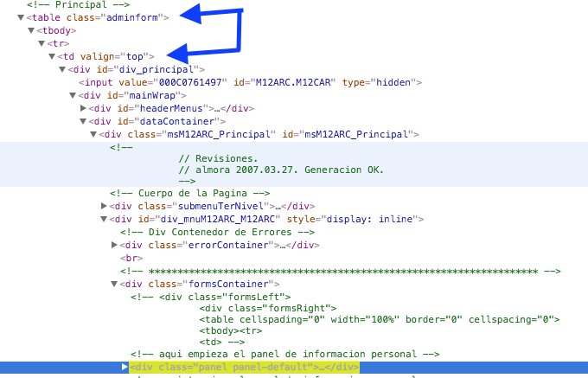
Task: Collapse the tr element triangle
Action: pos(42,43)
